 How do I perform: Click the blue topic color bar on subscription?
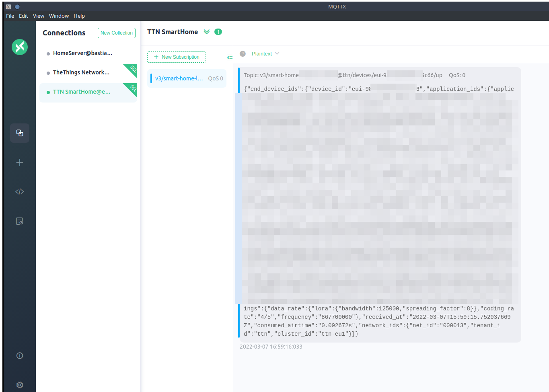150,78
